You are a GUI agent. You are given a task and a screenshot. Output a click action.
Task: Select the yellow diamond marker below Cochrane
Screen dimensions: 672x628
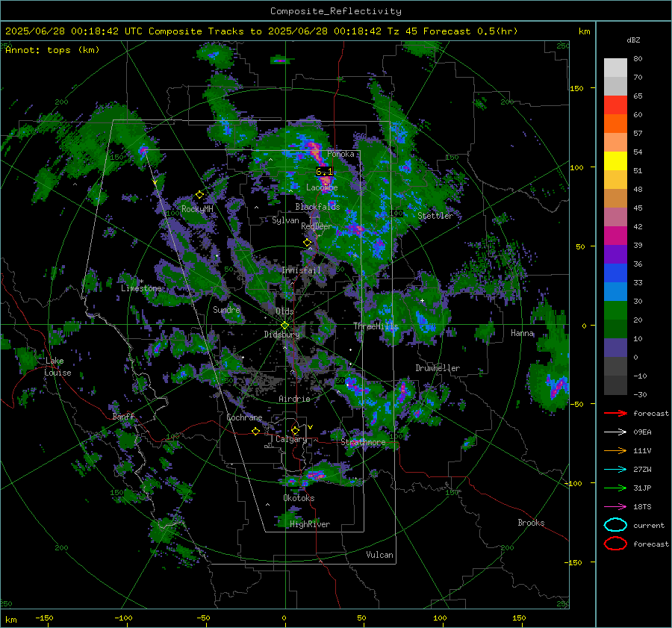click(255, 432)
